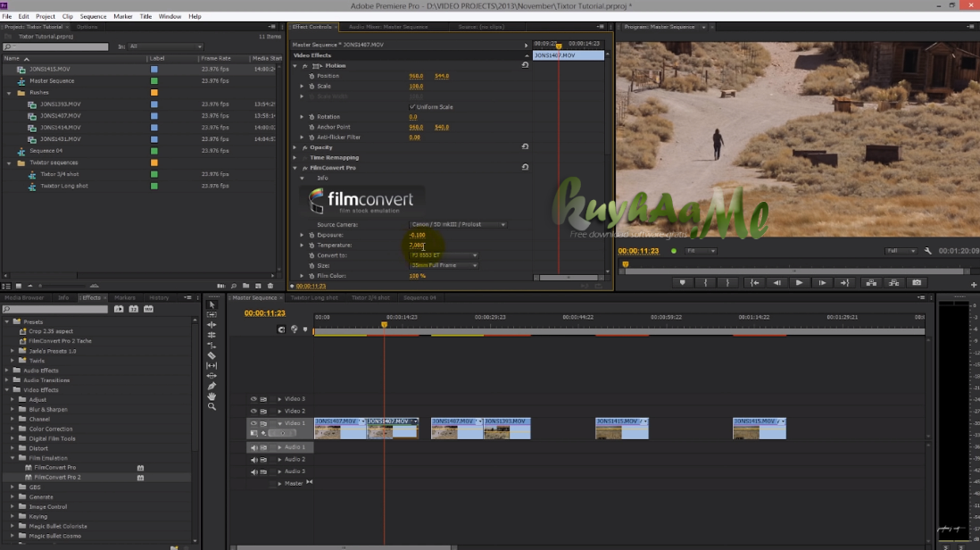The height and width of the screenshot is (550, 980).
Task: Select JONS1415.MOV in Project panel
Action: [x=50, y=70]
